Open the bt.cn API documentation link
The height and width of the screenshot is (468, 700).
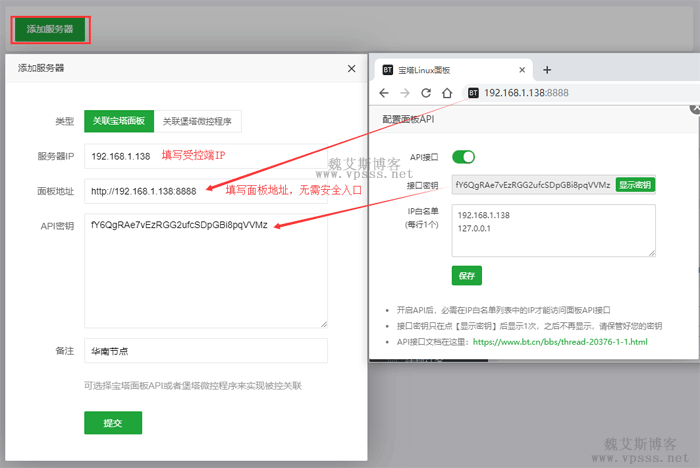click(x=560, y=342)
